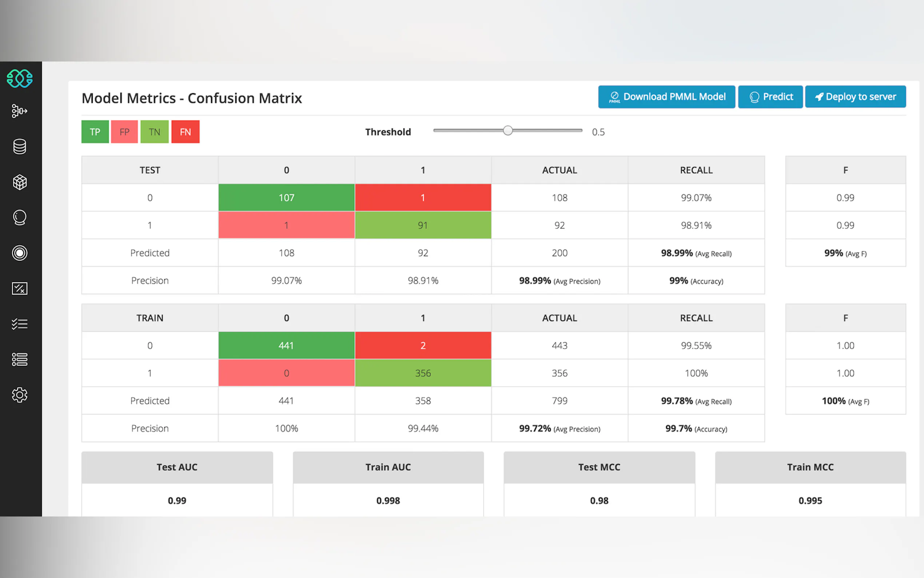Open the bulleted list sidebar icon
This screenshot has height=578, width=924.
[20, 359]
